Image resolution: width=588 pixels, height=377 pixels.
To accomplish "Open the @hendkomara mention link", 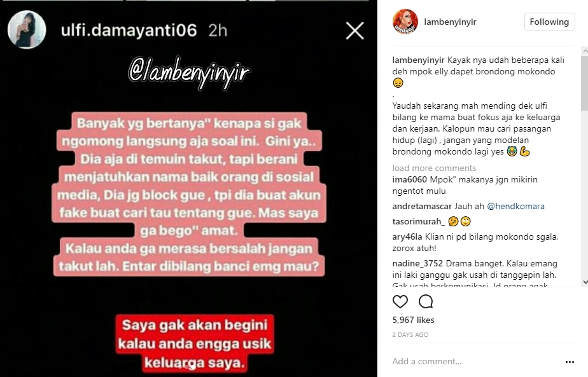I will (515, 206).
